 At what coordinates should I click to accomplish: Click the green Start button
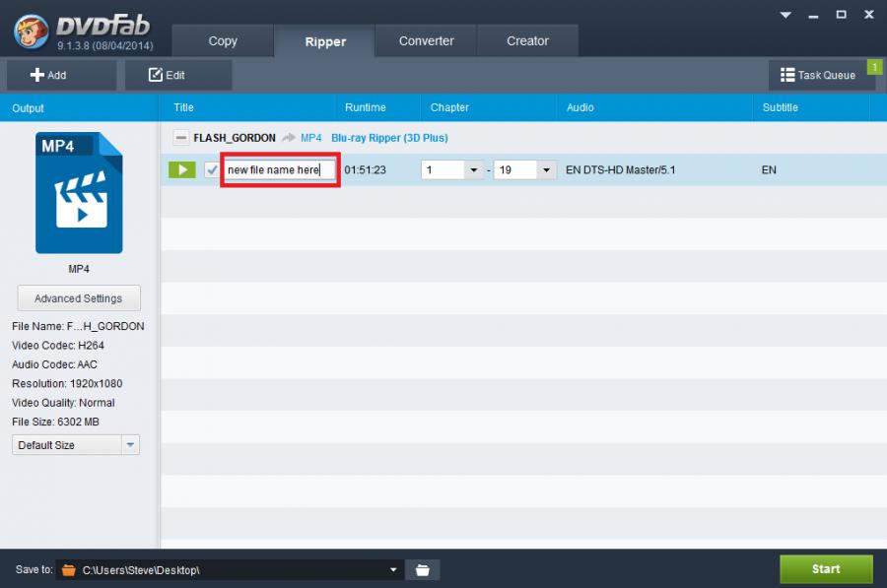[826, 569]
